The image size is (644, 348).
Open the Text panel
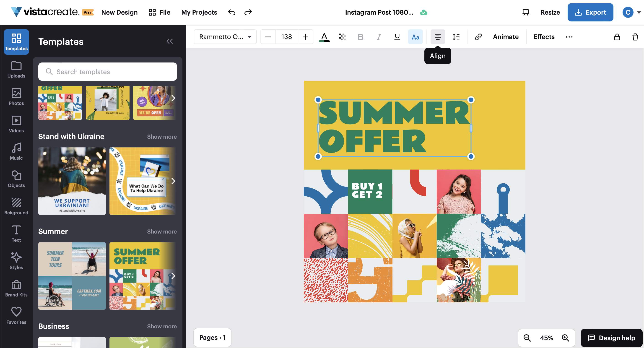(x=16, y=234)
